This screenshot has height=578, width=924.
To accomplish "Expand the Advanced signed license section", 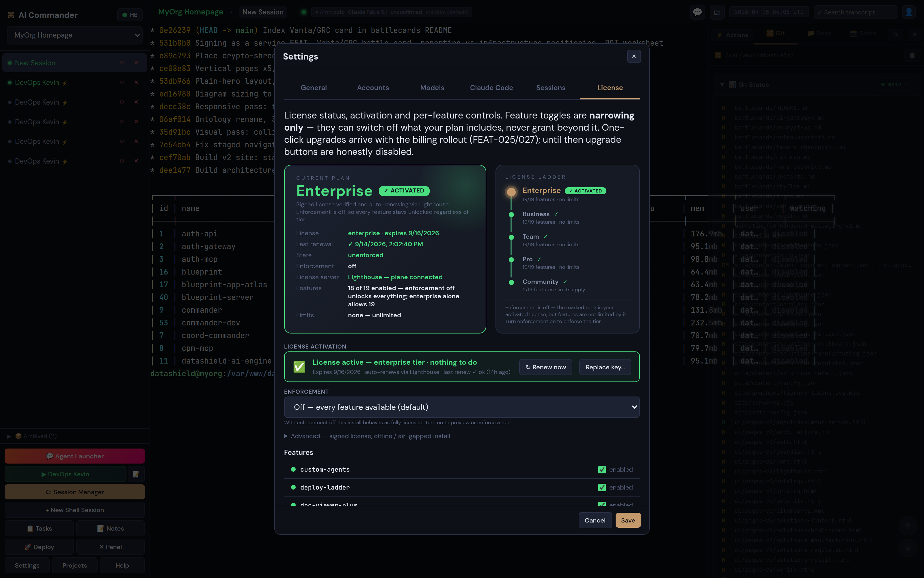I will [367, 436].
